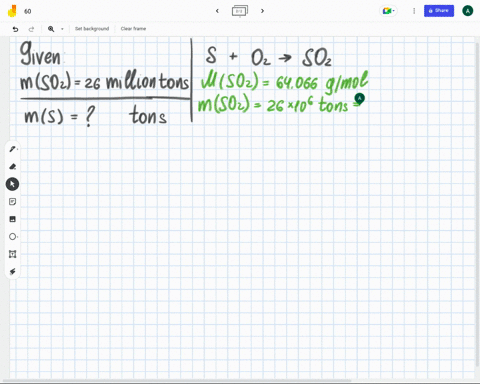The height and width of the screenshot is (384, 480).
Task: Undo the last action
Action: click(x=15, y=29)
